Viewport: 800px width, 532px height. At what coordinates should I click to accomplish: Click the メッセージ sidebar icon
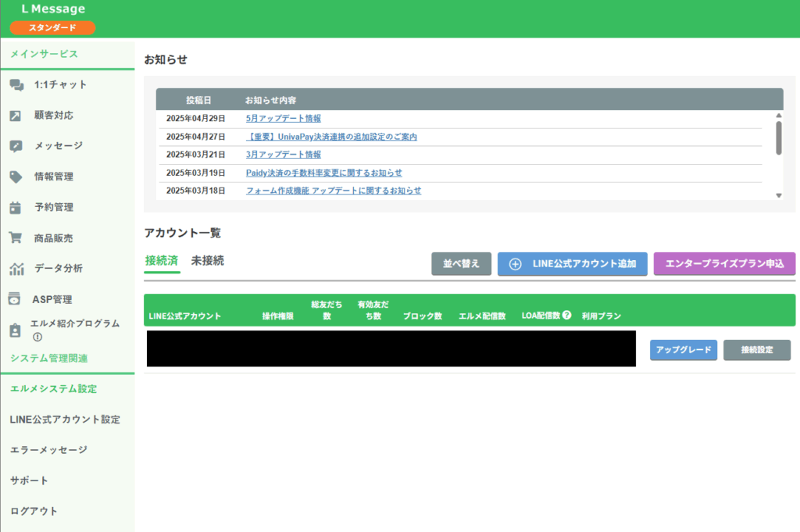tap(16, 146)
